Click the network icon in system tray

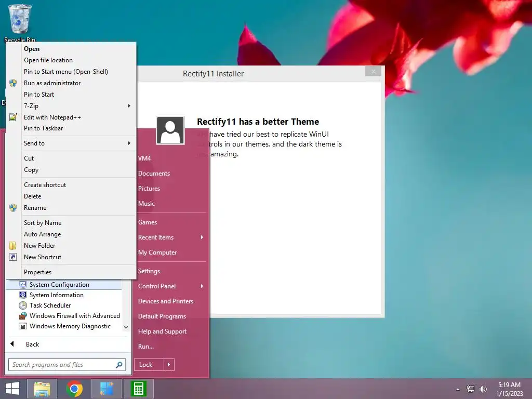pyautogui.click(x=471, y=389)
